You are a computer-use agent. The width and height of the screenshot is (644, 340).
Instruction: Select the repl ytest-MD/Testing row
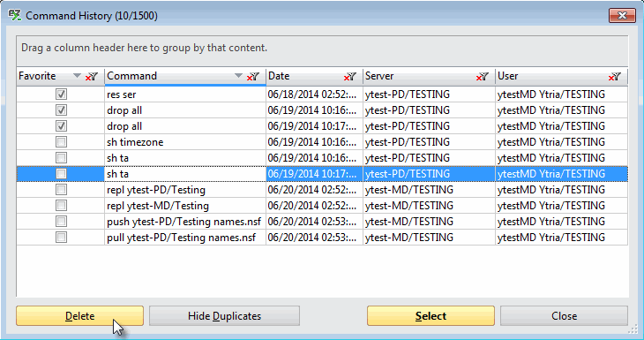point(322,206)
